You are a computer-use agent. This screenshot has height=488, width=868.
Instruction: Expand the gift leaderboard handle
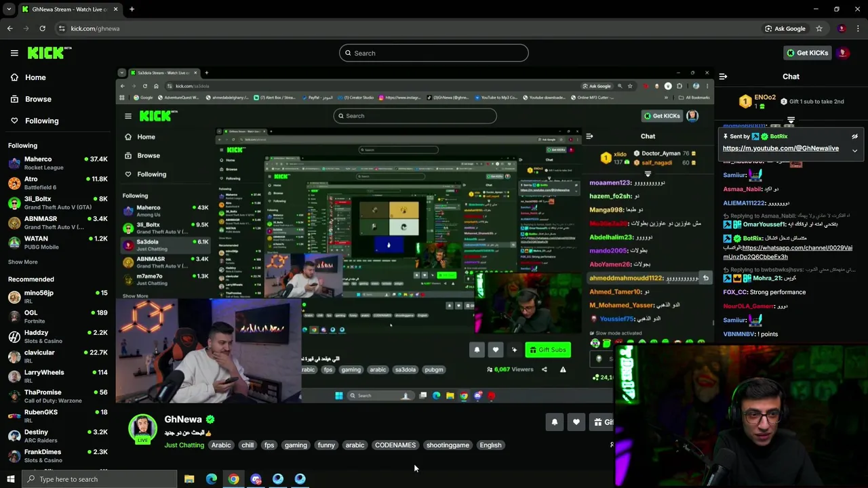pos(791,120)
